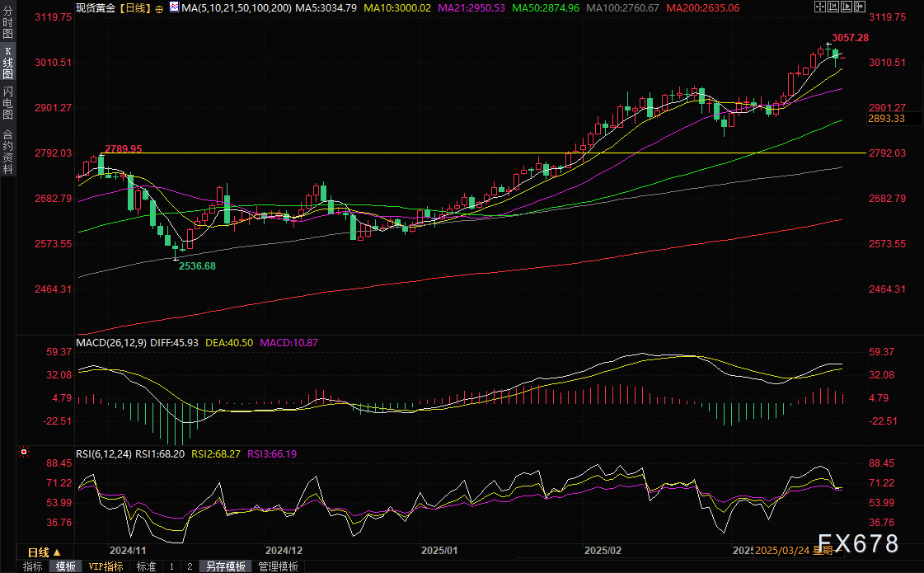
Task: Click the red sun marker icon near RSI
Action: 24,453
